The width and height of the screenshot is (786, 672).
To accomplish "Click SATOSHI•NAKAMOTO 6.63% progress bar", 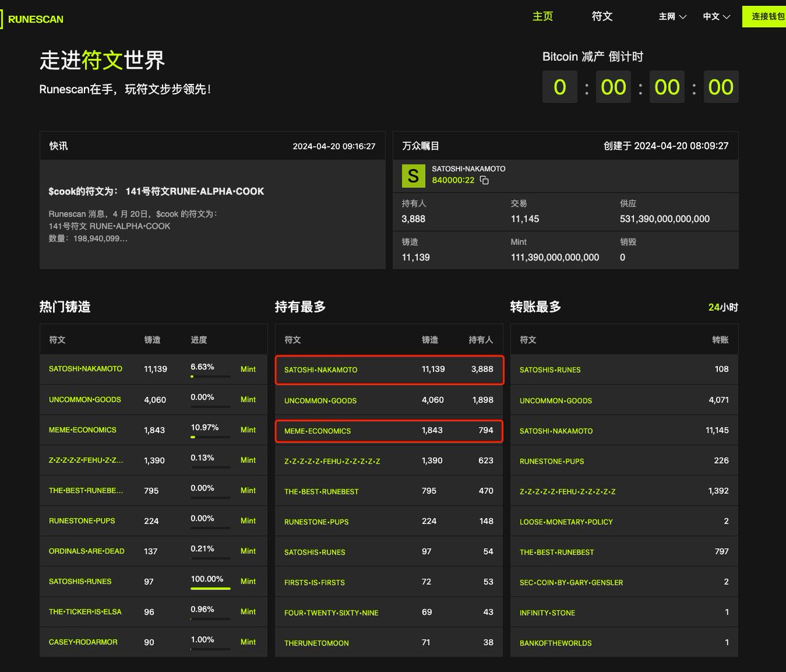I will (210, 377).
